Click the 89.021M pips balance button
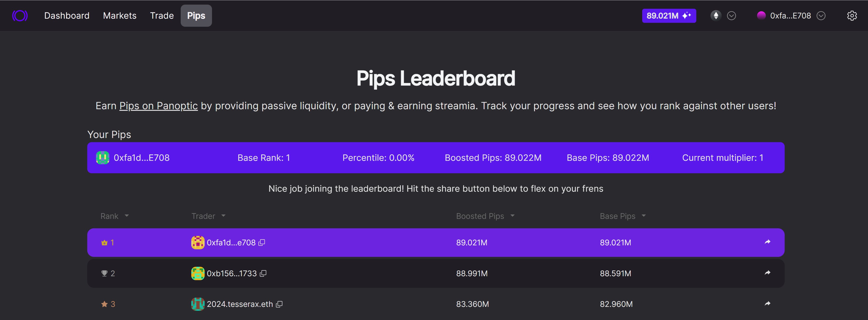868x320 pixels. tap(669, 15)
